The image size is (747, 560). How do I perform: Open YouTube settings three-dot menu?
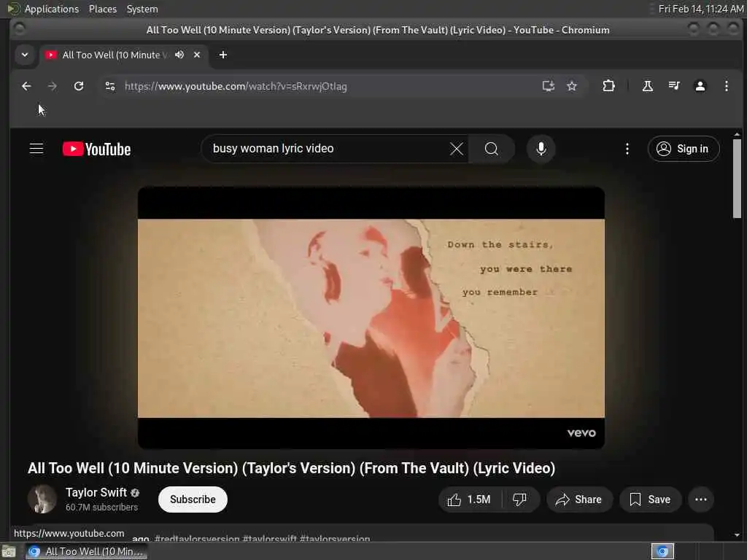tap(627, 149)
